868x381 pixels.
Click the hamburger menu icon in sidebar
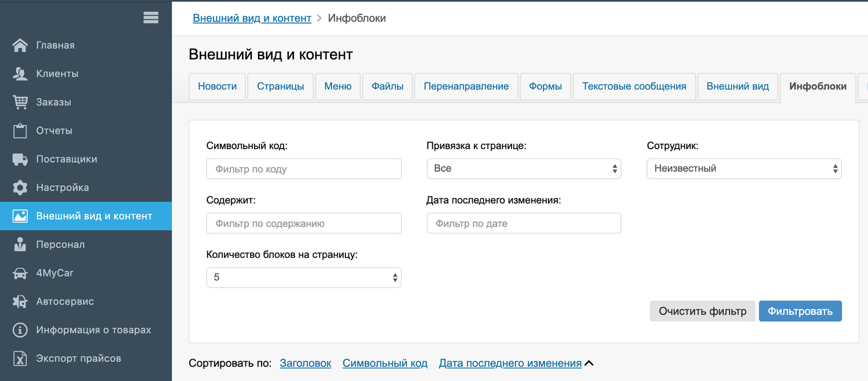coord(150,18)
